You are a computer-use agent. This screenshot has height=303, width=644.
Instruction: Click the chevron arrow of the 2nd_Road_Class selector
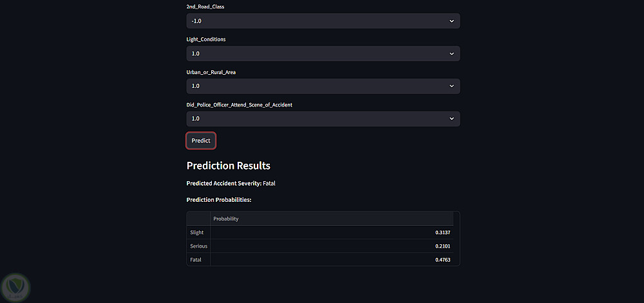pyautogui.click(x=451, y=21)
